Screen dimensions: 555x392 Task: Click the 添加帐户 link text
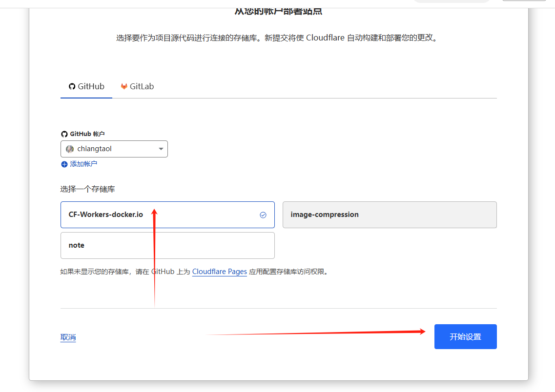pyautogui.click(x=83, y=164)
